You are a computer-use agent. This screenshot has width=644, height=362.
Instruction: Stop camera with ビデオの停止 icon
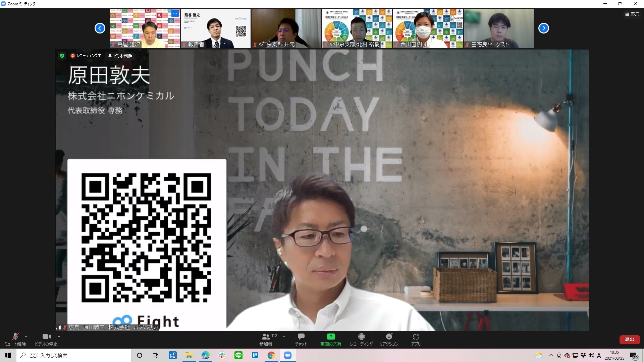click(46, 339)
